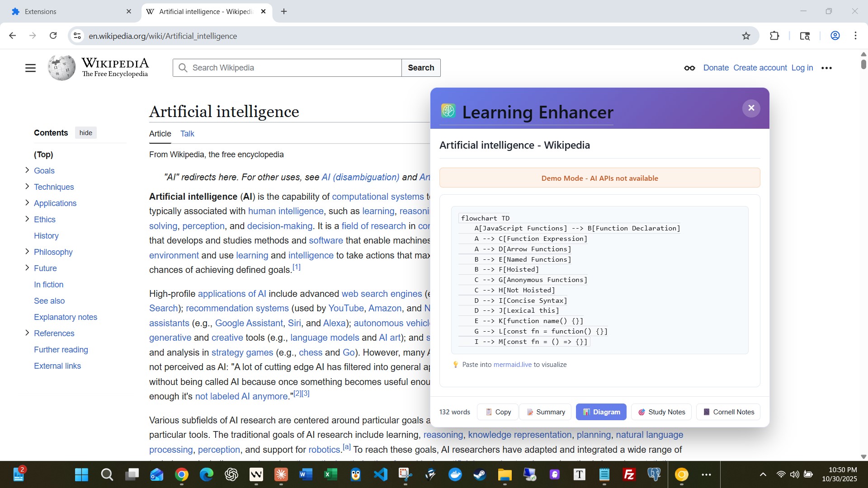Open the Chrome extensions puzzle icon
868x488 pixels.
[x=774, y=36]
